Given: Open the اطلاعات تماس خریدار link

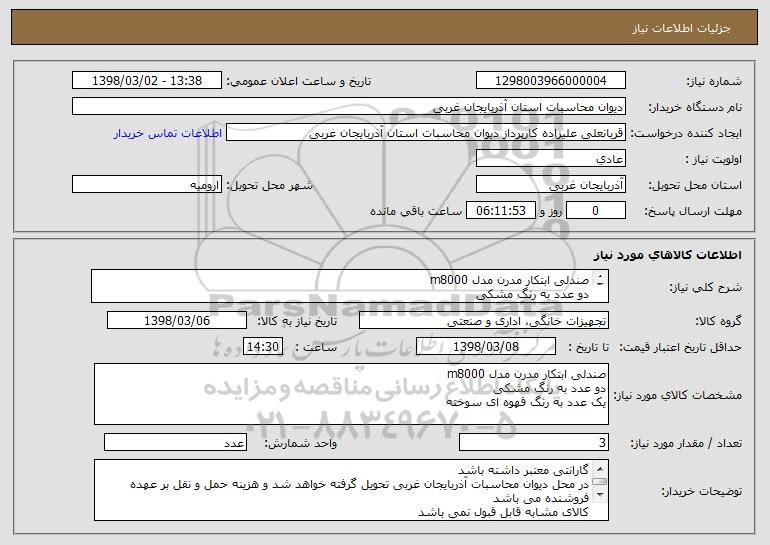Looking at the screenshot, I should click(167, 134).
